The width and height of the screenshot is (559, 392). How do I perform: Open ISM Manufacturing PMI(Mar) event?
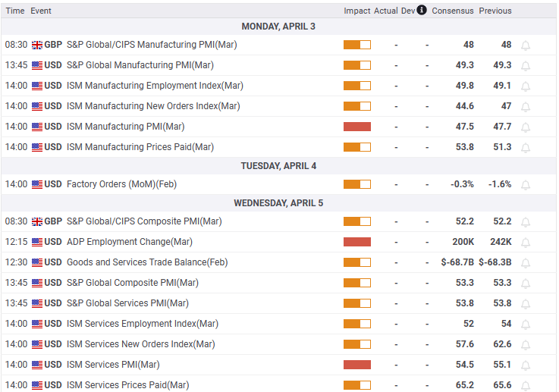(125, 127)
